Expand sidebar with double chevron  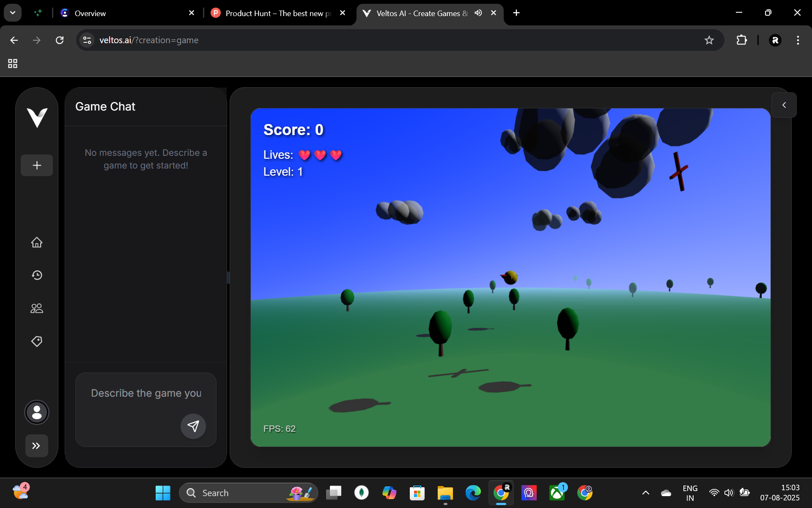pos(36,446)
